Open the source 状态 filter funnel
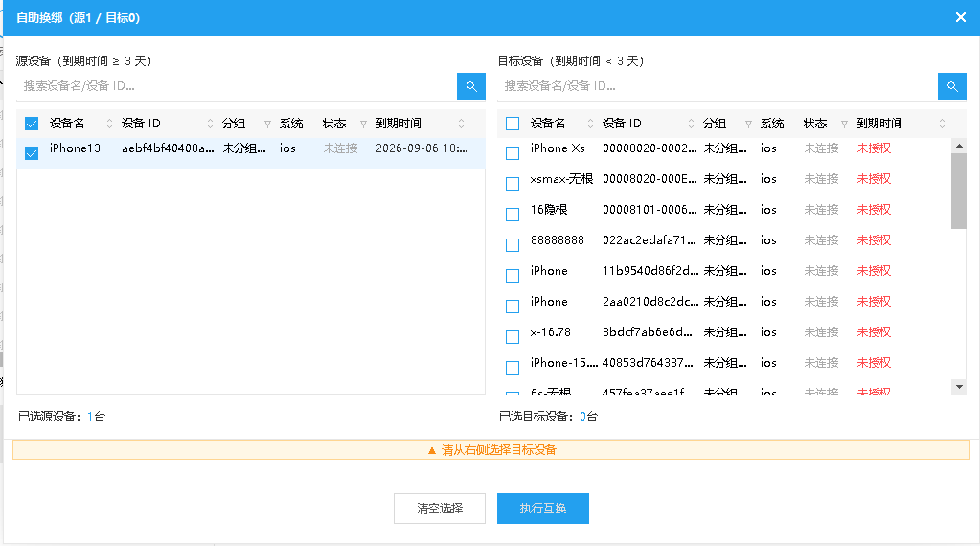This screenshot has width=980, height=546. [363, 125]
